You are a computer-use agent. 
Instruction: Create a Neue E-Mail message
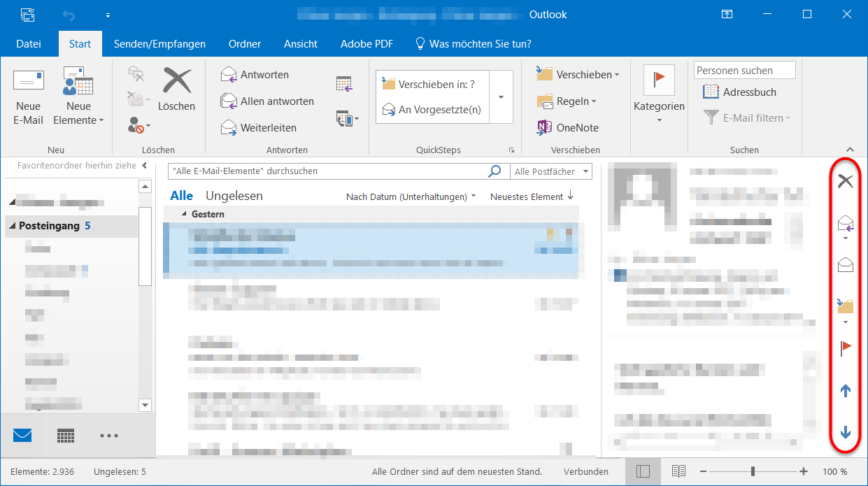click(28, 97)
